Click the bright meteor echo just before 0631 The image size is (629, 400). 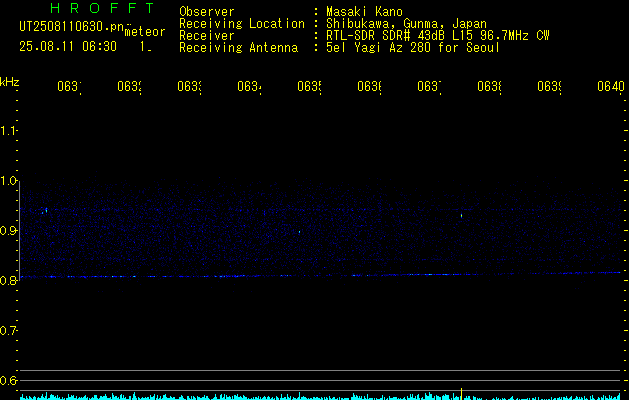(x=46, y=210)
